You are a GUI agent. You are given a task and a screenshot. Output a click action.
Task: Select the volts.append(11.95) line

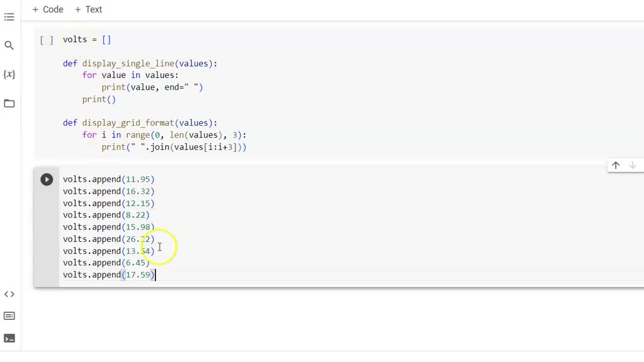coord(109,179)
